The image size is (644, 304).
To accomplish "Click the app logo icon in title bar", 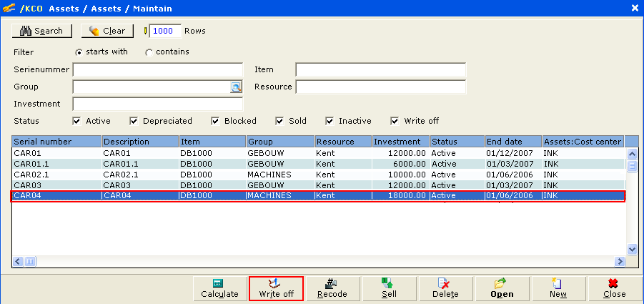I will [x=9, y=8].
